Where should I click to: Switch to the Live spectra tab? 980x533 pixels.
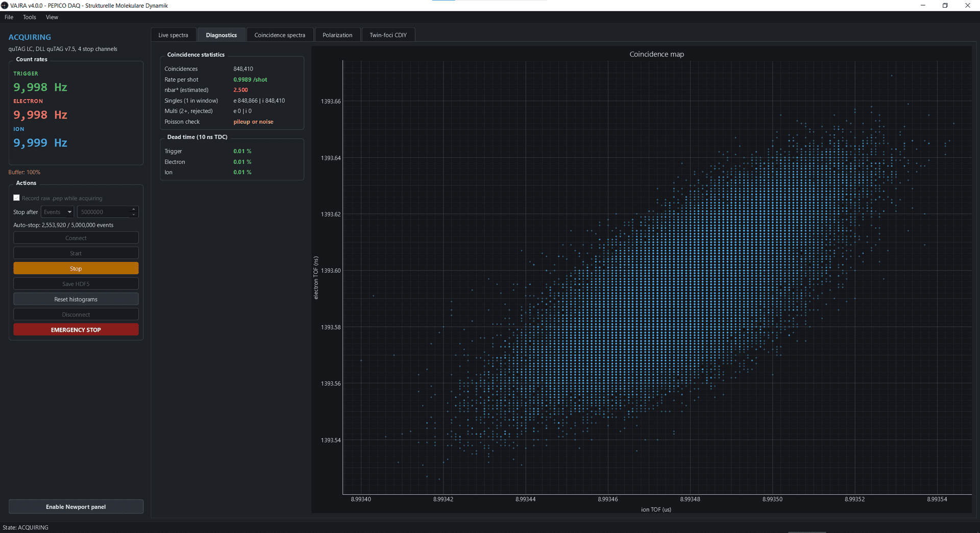173,35
